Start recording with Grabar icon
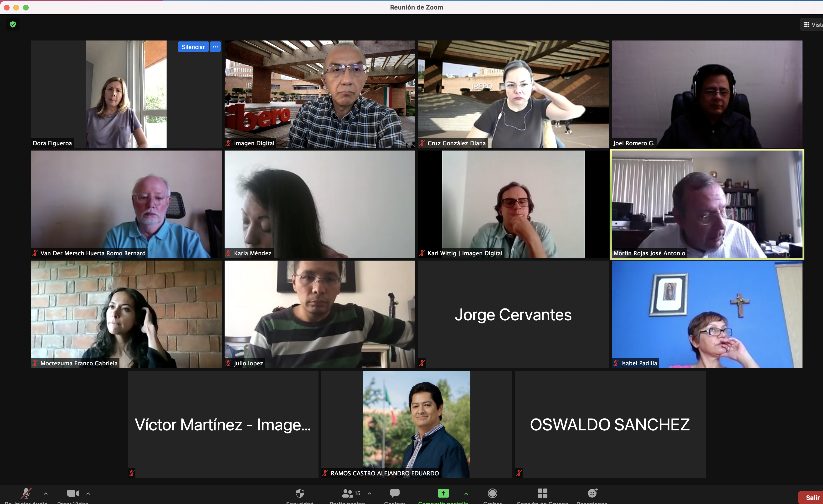The height and width of the screenshot is (504, 823). (492, 493)
